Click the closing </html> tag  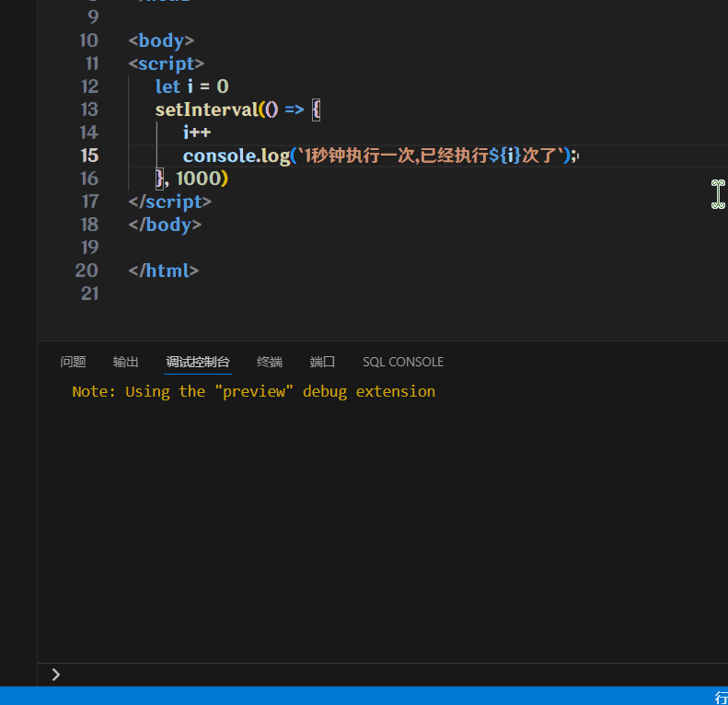coord(164,271)
